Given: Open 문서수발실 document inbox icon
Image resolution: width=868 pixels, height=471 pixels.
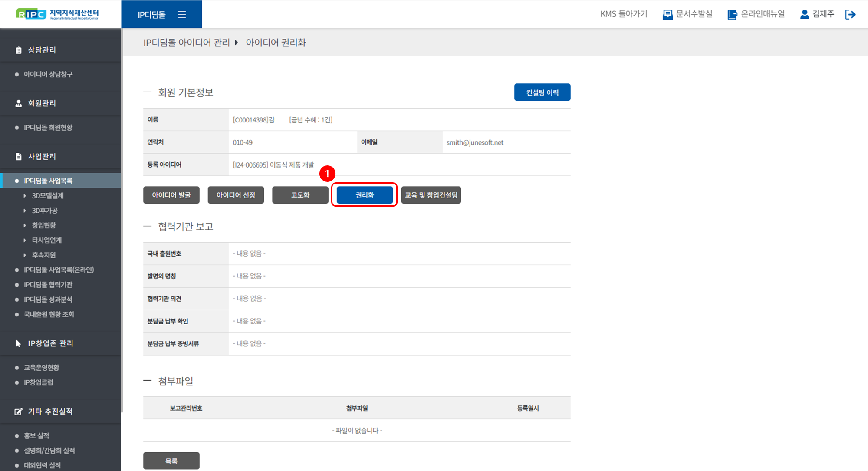Looking at the screenshot, I should point(667,15).
